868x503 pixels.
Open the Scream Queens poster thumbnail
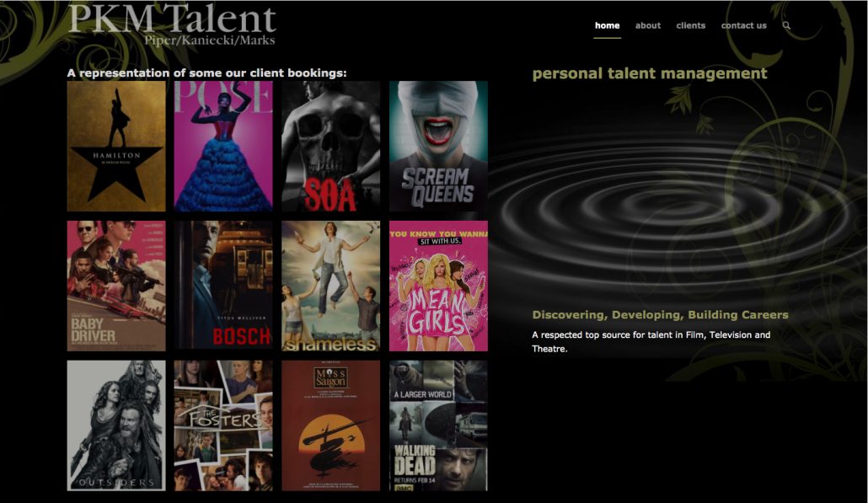click(x=438, y=146)
